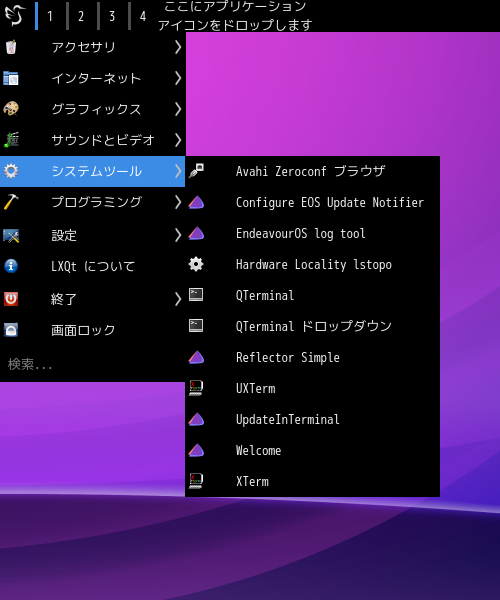Launch Configure EOS Update Notifier

[x=313, y=202]
